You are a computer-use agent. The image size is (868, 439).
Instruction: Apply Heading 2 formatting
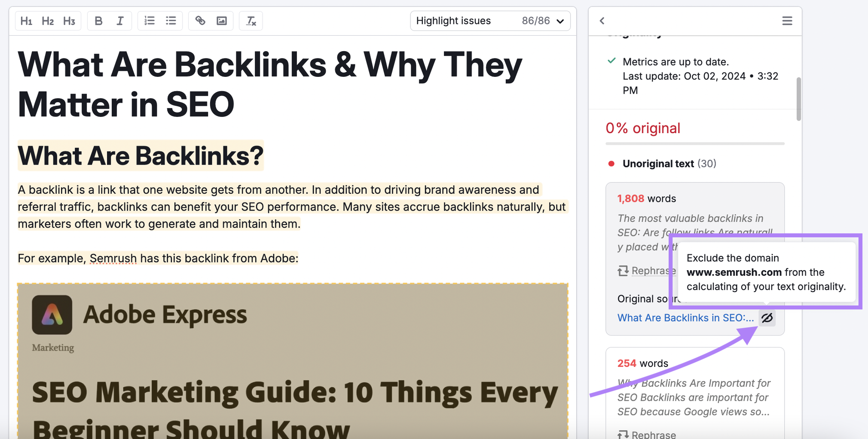(48, 20)
